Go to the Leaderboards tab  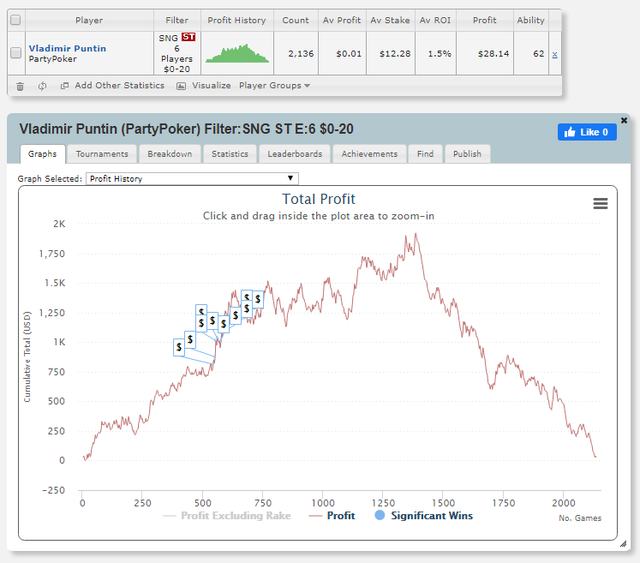click(x=295, y=154)
